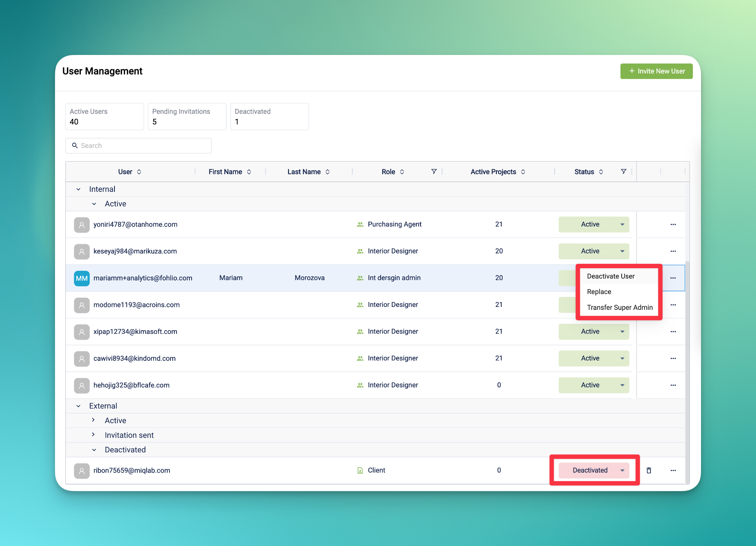The height and width of the screenshot is (546, 756).
Task: Click the Deactivated count card
Action: pyautogui.click(x=269, y=117)
